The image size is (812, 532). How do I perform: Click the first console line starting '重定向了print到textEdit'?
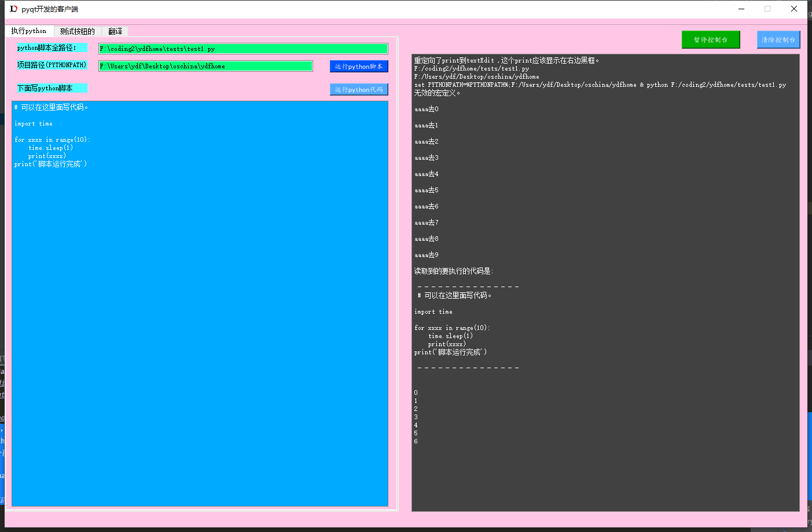tap(506, 60)
